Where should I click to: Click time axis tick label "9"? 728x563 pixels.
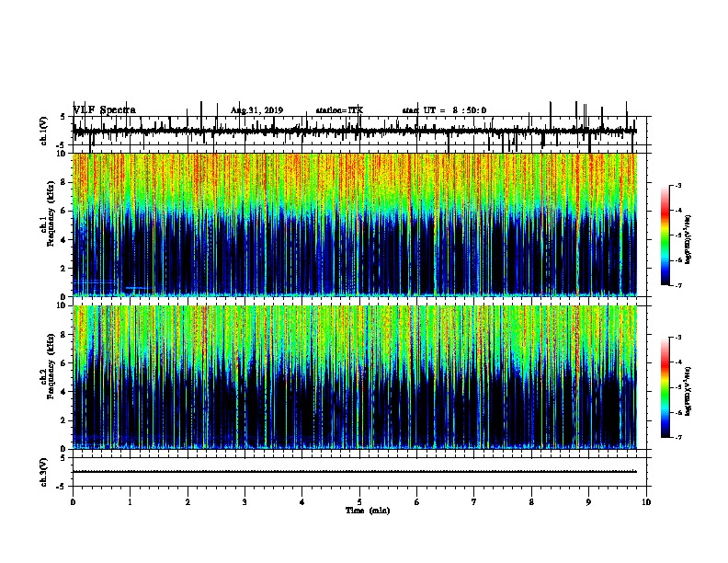[588, 502]
